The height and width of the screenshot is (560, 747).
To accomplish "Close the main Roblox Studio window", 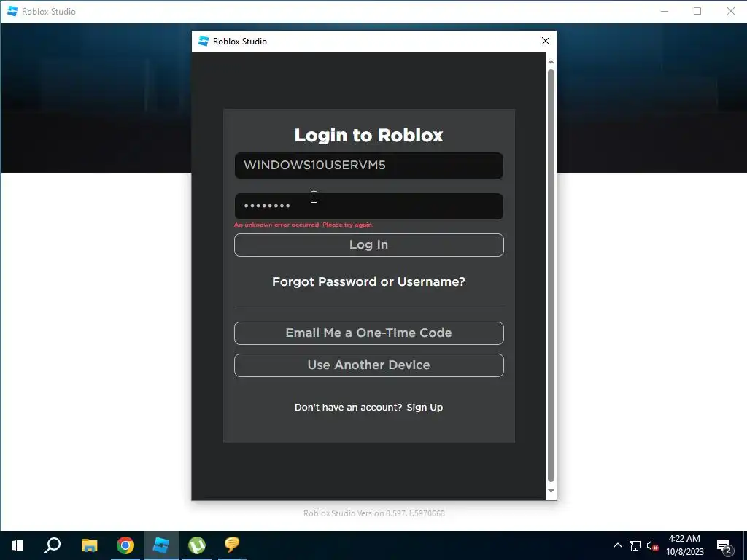I will 731,11.
